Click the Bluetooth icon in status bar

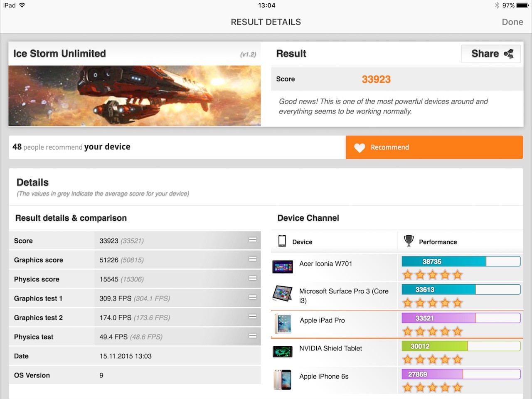tap(497, 5)
